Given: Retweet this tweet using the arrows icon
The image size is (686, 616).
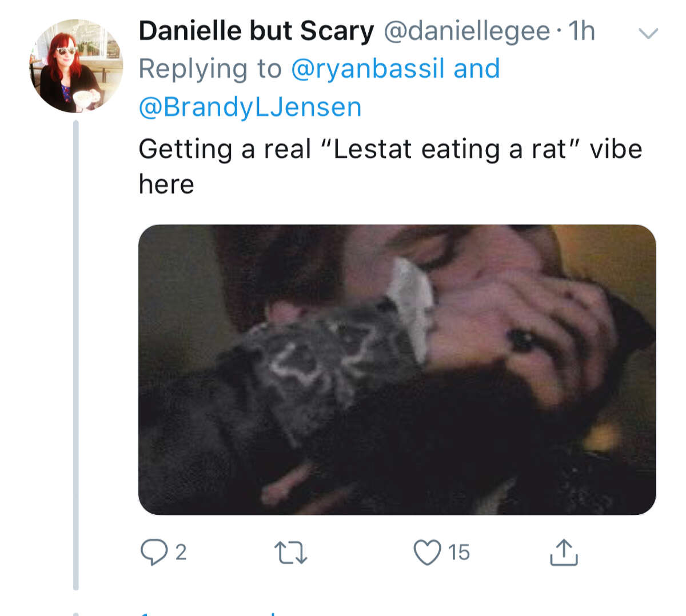Looking at the screenshot, I should click(x=290, y=553).
